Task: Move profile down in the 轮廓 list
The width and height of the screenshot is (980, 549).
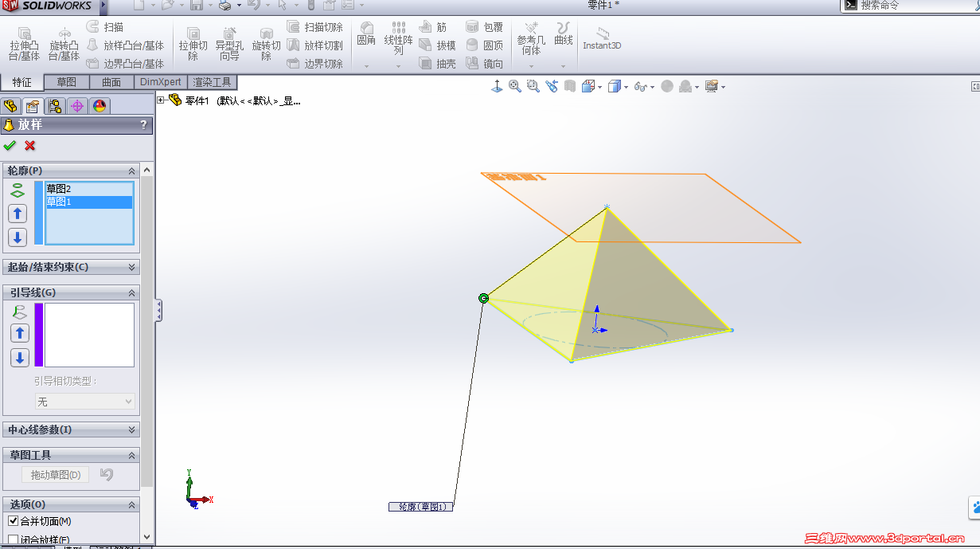Action: coord(18,237)
